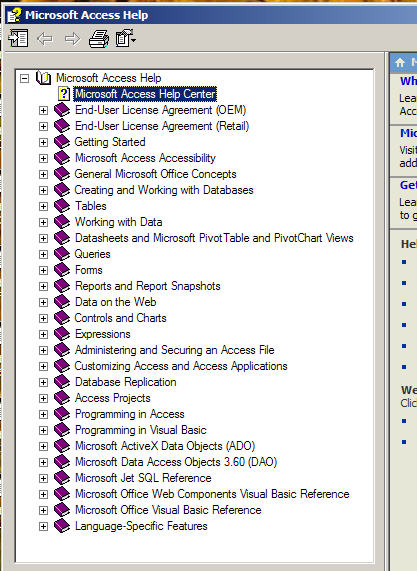Select the Access Projects entry
The height and width of the screenshot is (571, 417).
tap(113, 398)
